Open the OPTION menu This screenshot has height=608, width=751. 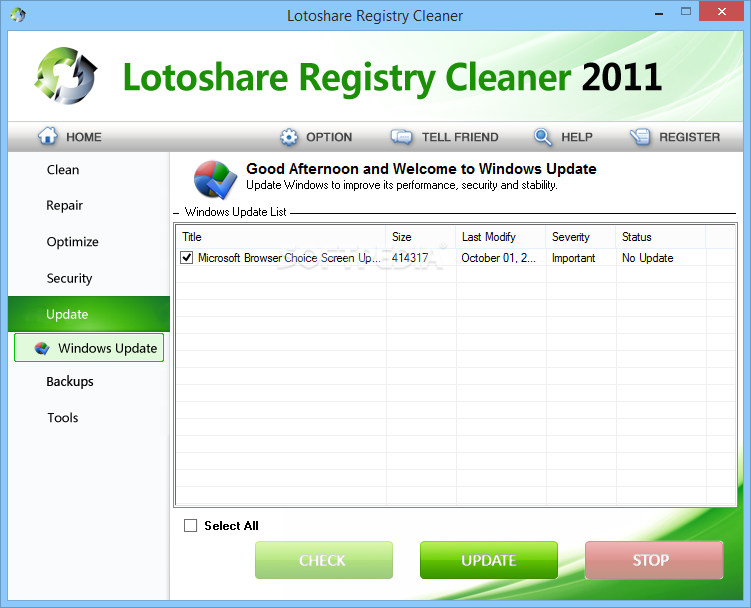329,137
